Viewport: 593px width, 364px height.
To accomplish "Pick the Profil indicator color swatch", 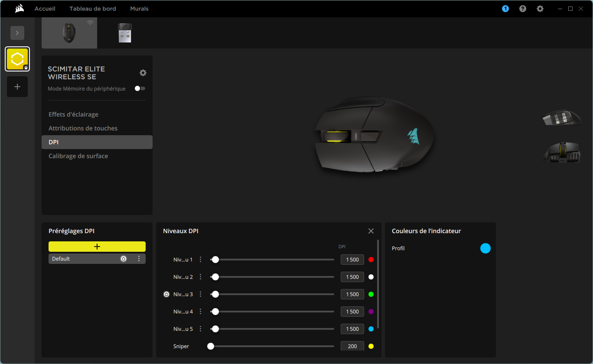I will point(485,248).
